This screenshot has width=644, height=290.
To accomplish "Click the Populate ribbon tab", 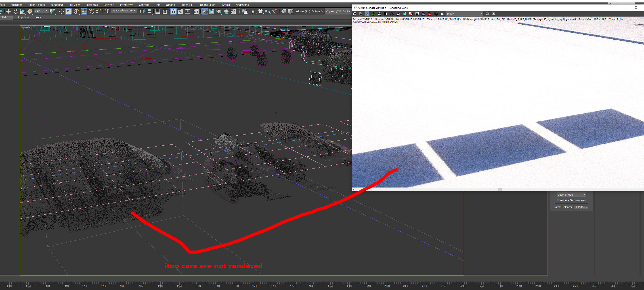I will (x=23, y=17).
